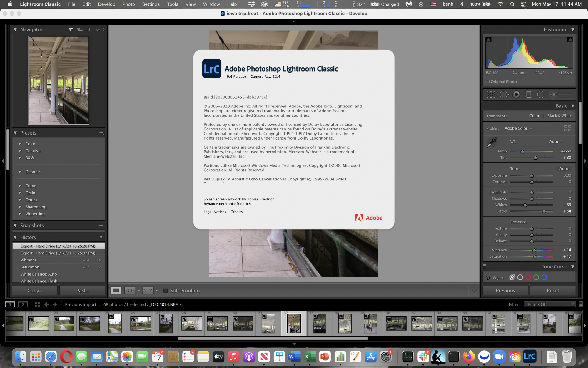Expand the Curve preset category
The image size is (588, 368).
(x=20, y=185)
